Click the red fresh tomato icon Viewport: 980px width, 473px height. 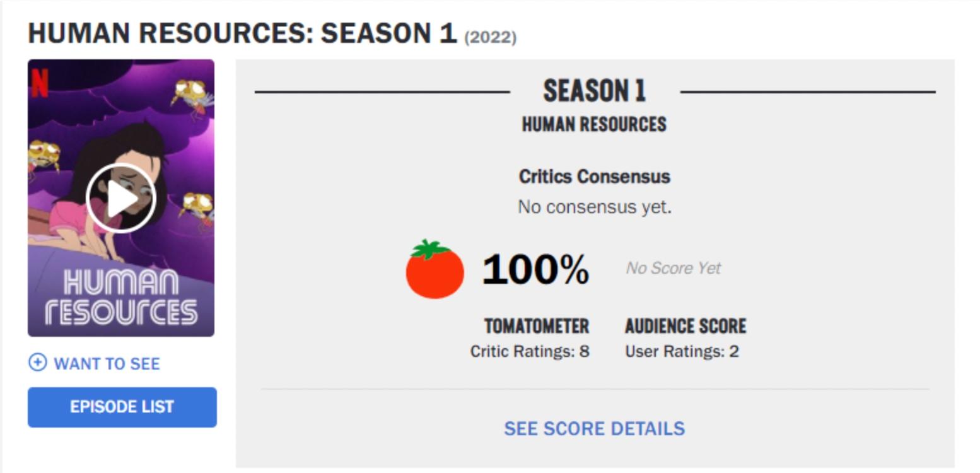point(435,269)
